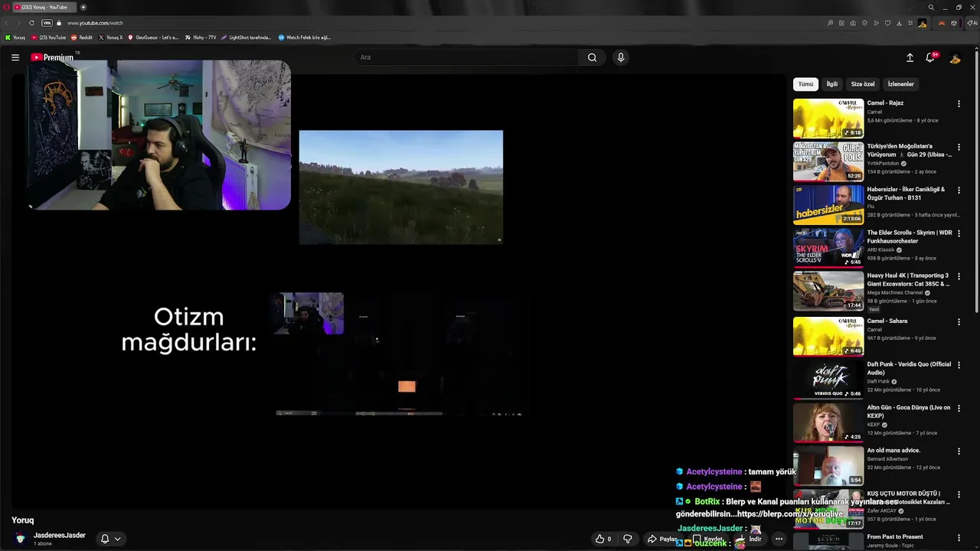Open options menu for Heavy Haul 4K video
Image resolution: width=980 pixels, height=551 pixels.
pos(959,276)
